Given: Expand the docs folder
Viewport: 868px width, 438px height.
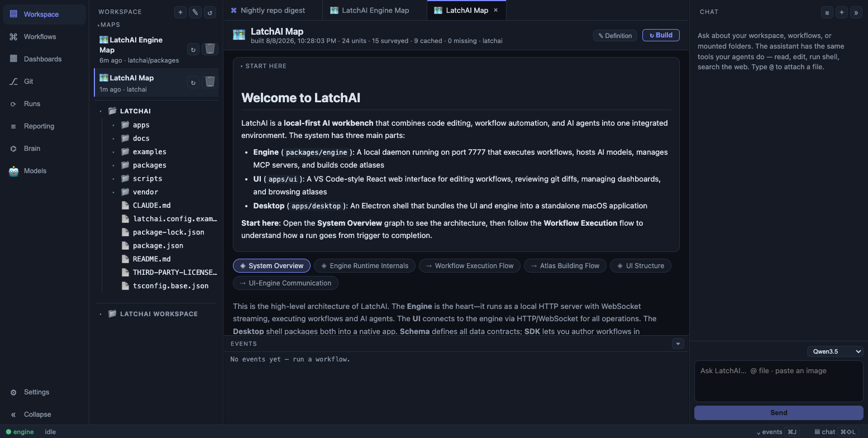Looking at the screenshot, I should [x=113, y=139].
